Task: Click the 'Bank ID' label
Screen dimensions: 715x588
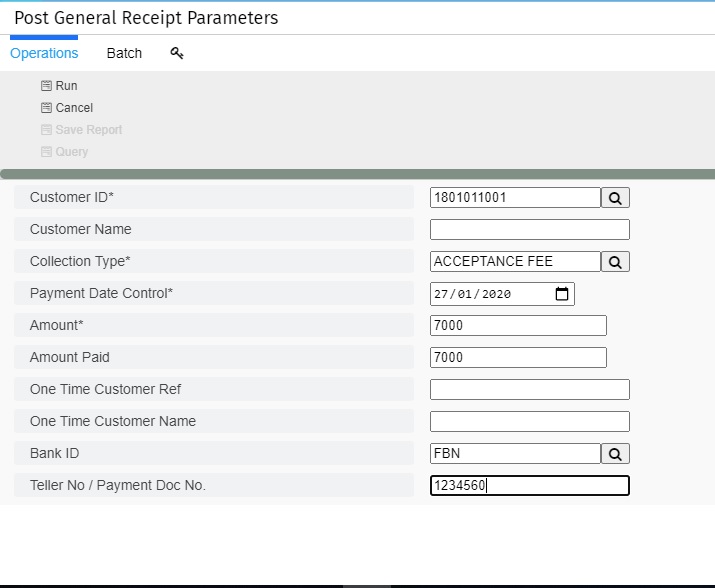Action: pos(55,453)
